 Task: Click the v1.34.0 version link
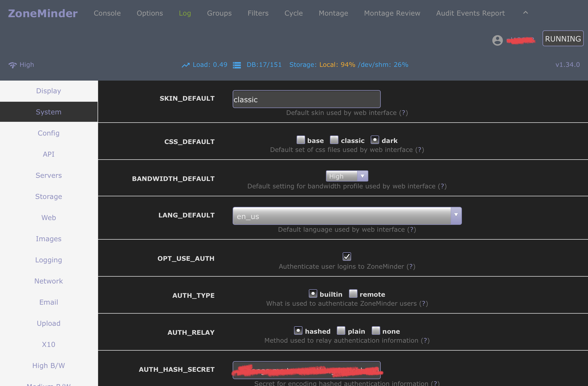[568, 65]
